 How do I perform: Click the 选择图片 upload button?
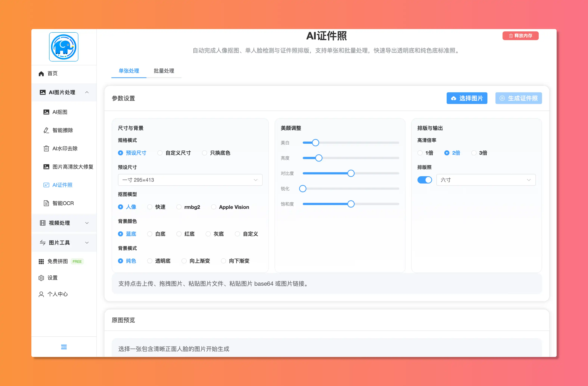tap(467, 98)
